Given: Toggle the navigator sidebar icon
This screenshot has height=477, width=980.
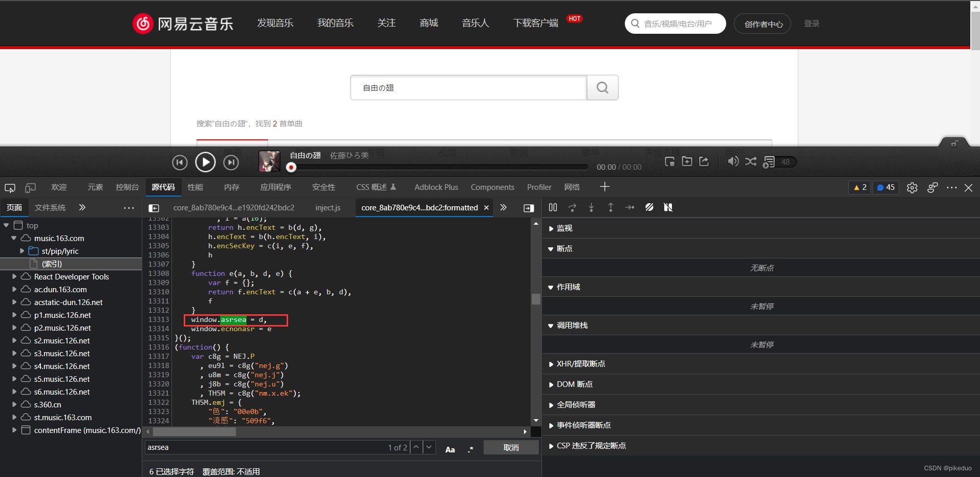Looking at the screenshot, I should (154, 208).
